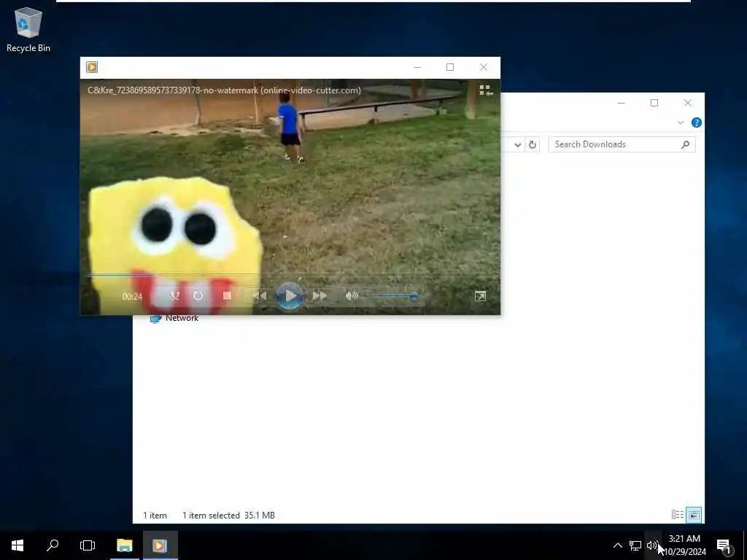Screen dimensions: 747x560
Task: Skip to previous with rewind button
Action: [x=260, y=296]
